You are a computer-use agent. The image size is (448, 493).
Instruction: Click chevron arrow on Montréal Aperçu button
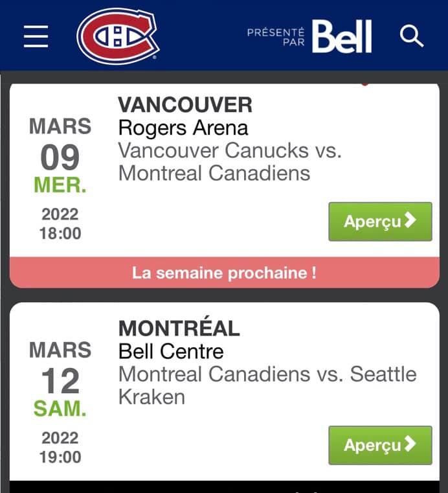[410, 444]
